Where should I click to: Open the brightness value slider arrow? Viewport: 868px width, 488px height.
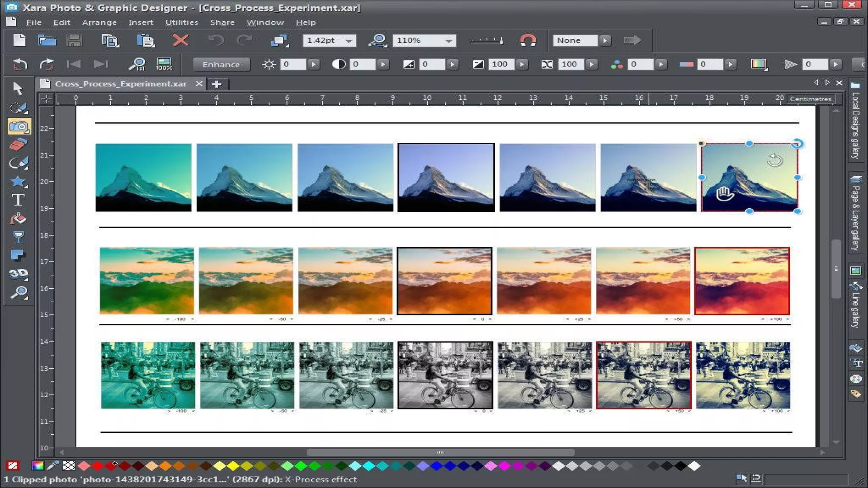coord(313,64)
